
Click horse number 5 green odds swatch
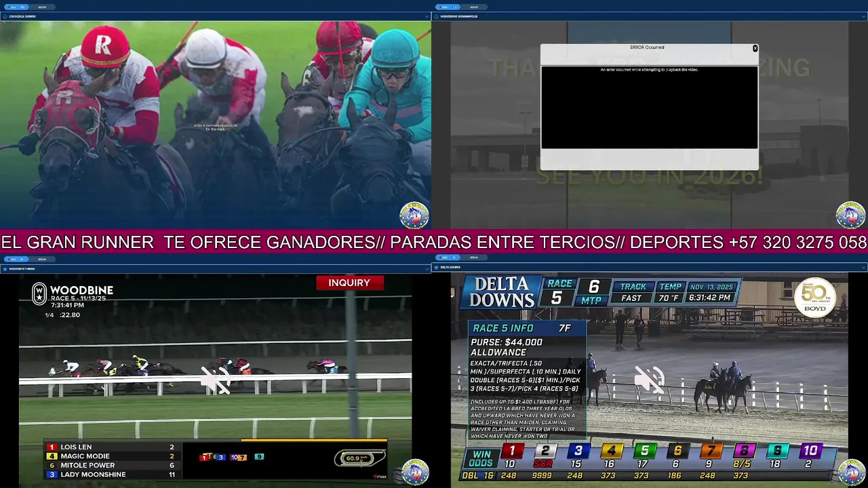click(x=644, y=451)
